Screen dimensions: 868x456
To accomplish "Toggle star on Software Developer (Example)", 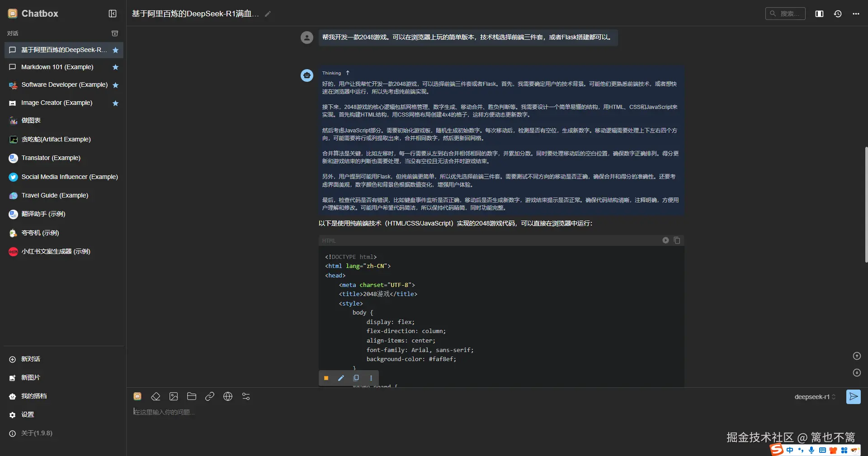I will [x=115, y=85].
